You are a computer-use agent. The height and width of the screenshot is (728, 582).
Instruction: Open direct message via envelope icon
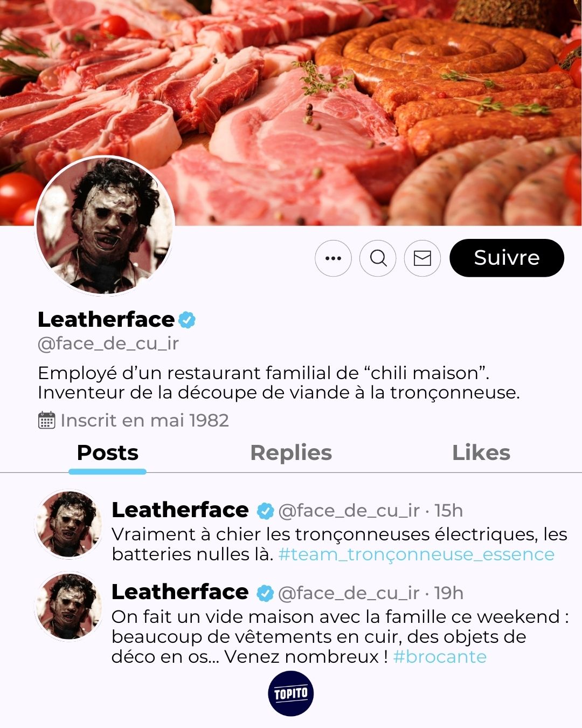[422, 258]
